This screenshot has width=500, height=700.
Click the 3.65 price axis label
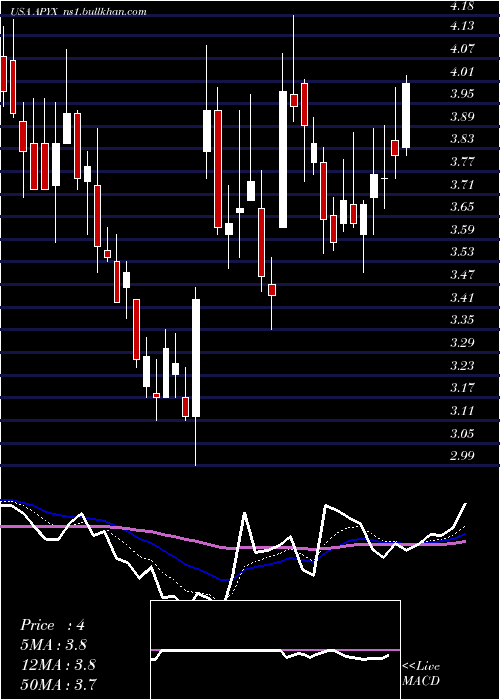click(462, 207)
